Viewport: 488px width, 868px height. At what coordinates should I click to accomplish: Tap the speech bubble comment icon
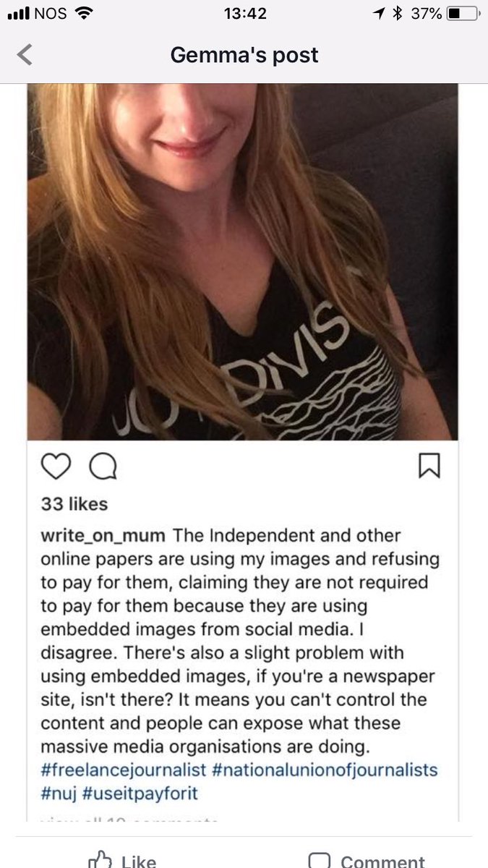point(102,469)
